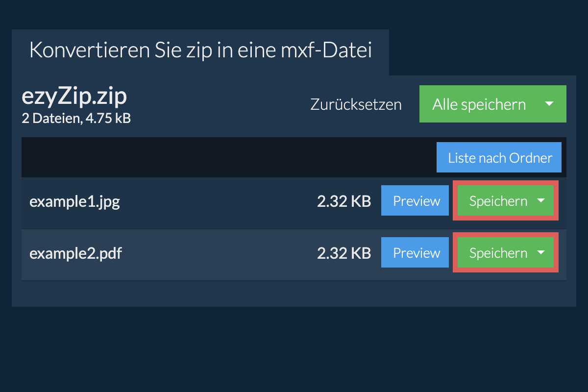This screenshot has height=392, width=588.
Task: Save example1.jpg with its Speichern button
Action: pos(498,201)
